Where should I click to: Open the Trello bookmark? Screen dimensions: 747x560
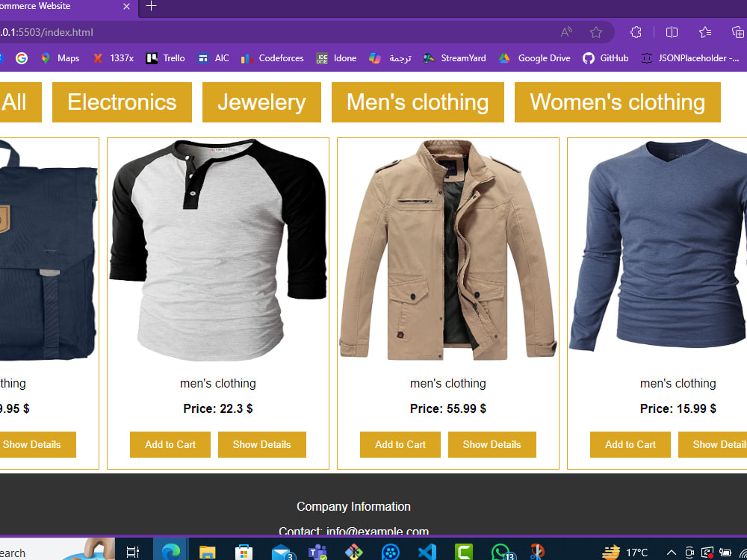tap(165, 58)
